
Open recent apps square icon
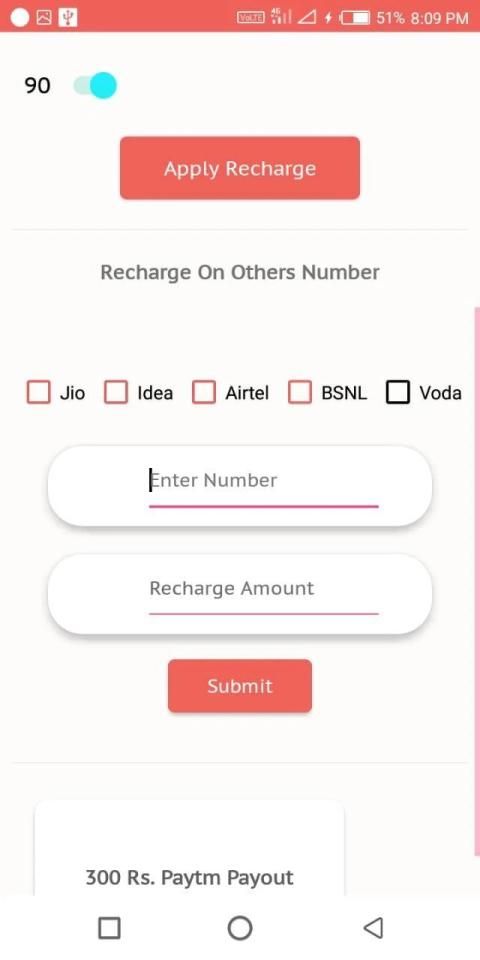click(109, 928)
